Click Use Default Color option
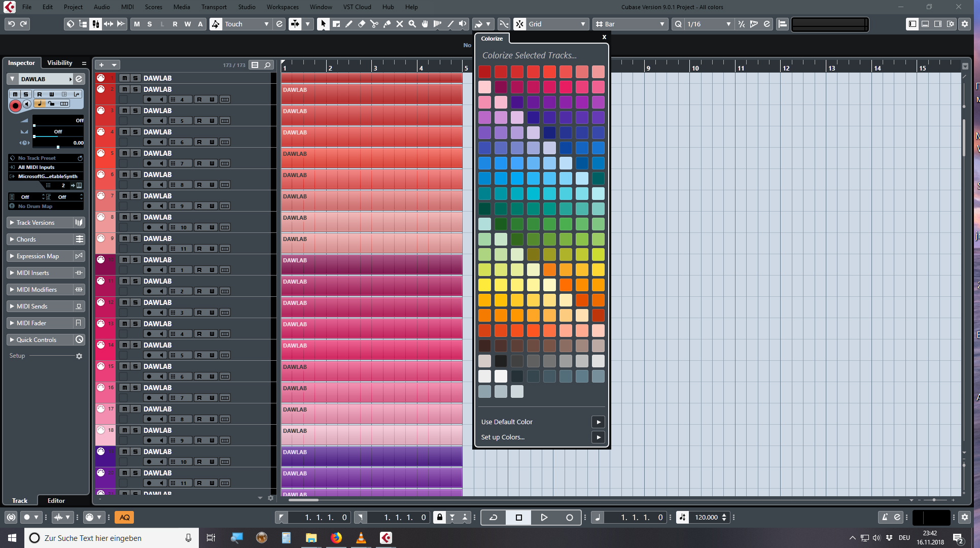Viewport: 980px width, 548px height. (507, 422)
